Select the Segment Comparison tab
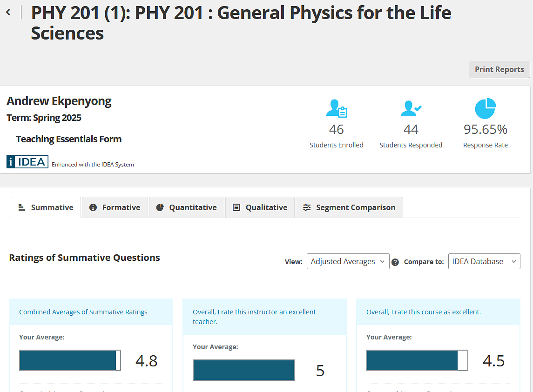Screen dimensions: 533x392 [x=349, y=207]
